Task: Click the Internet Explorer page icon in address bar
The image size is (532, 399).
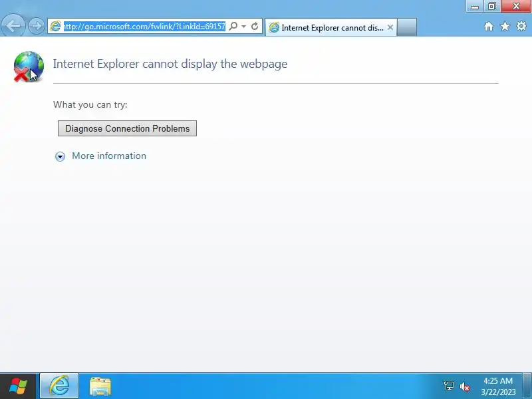Action: pyautogui.click(x=55, y=26)
